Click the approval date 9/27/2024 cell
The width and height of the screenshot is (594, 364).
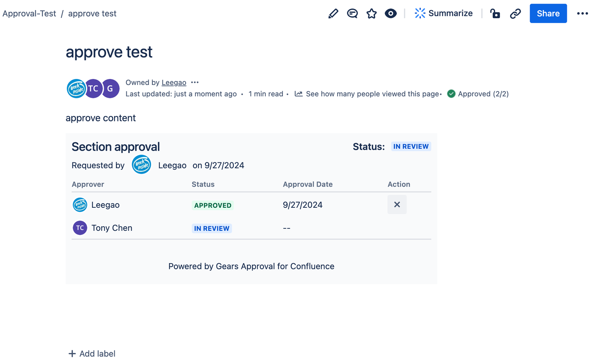coord(303,205)
